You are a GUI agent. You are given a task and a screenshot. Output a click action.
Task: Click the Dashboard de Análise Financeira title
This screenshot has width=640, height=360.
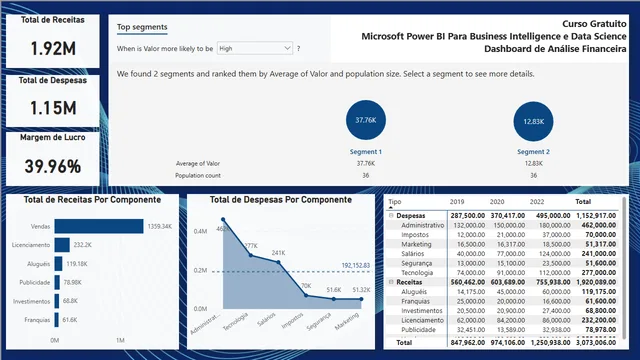[x=555, y=49]
